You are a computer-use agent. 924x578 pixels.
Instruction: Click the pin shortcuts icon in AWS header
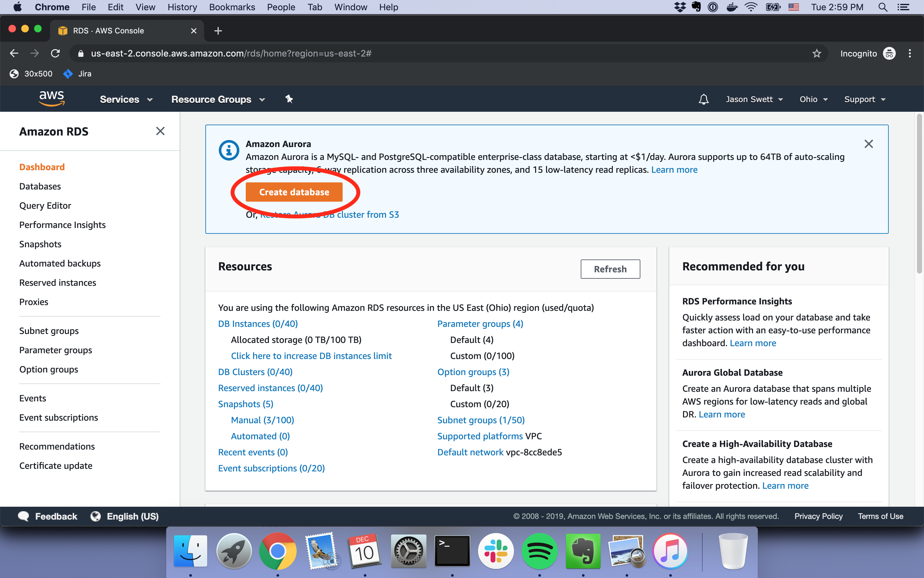(289, 99)
